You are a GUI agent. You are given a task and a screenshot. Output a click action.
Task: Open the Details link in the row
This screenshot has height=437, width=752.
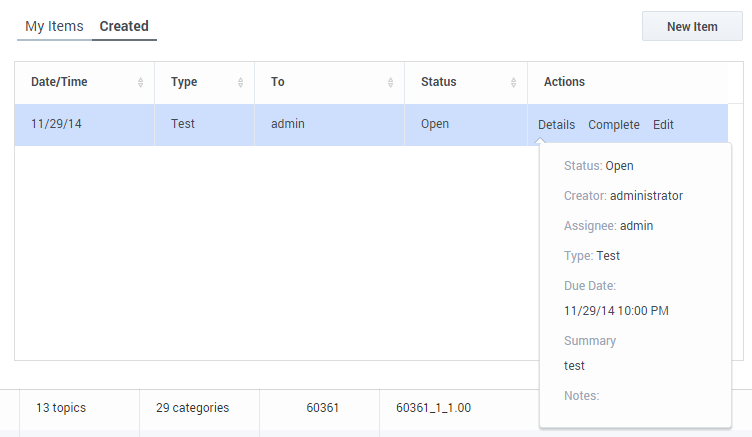[x=556, y=125]
